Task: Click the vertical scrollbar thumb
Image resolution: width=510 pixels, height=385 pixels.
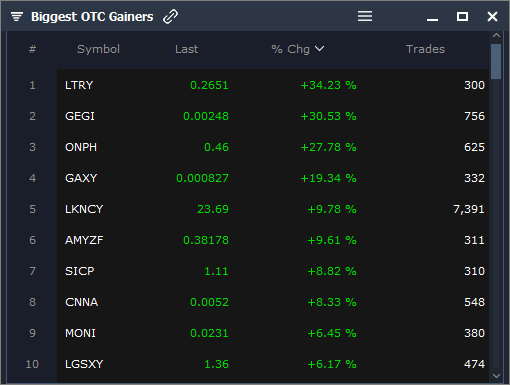Action: [496, 61]
